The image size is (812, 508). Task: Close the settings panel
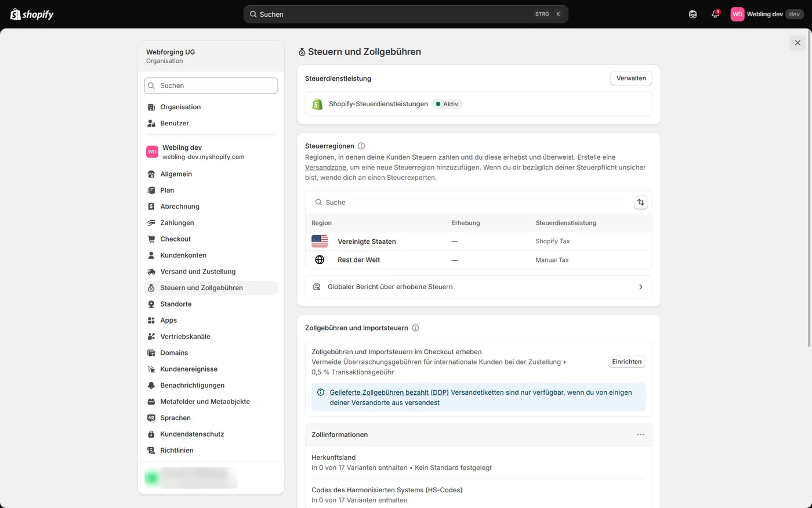click(x=797, y=42)
